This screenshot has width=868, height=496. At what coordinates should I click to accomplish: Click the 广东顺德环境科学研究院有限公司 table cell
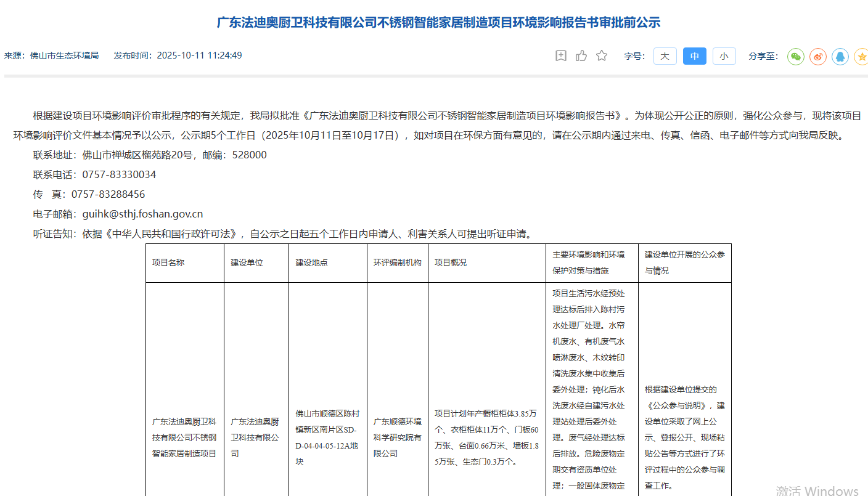tap(397, 437)
